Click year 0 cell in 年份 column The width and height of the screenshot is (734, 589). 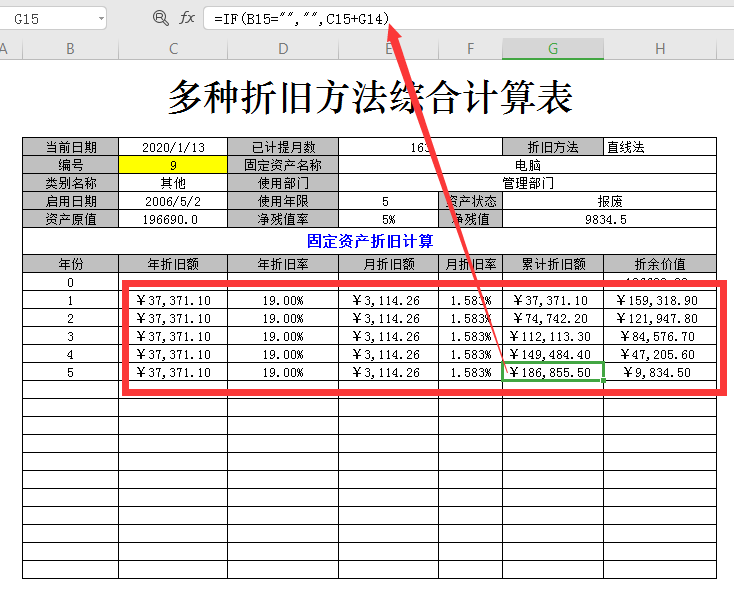coord(70,282)
